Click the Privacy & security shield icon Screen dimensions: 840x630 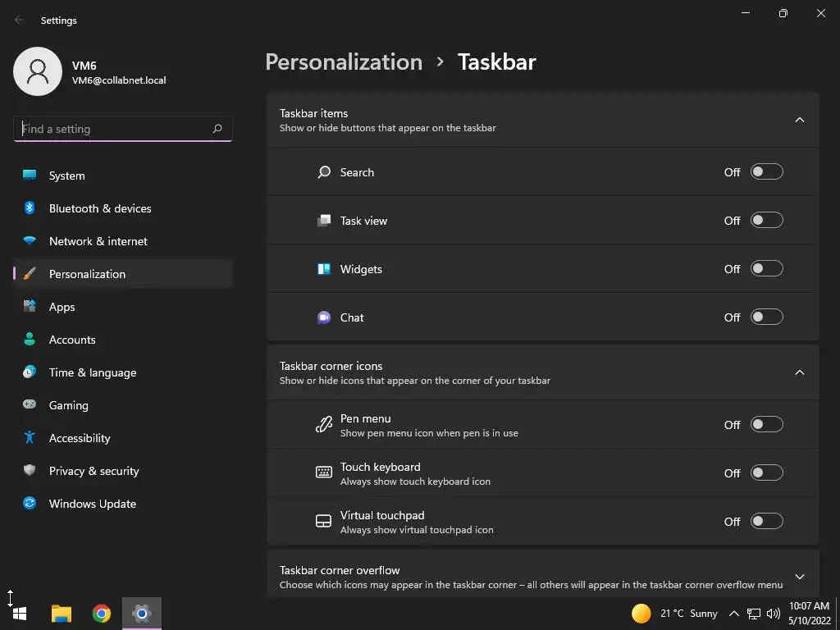pyautogui.click(x=30, y=471)
